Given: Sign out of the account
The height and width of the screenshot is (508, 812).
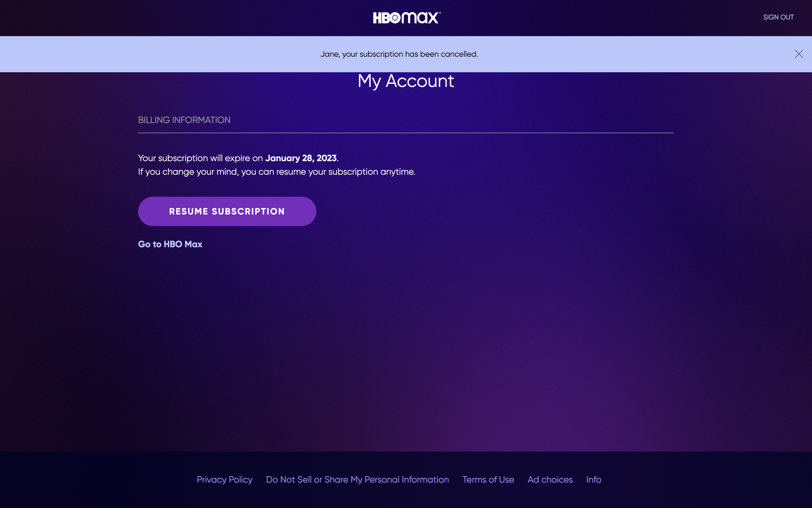Looking at the screenshot, I should (778, 17).
